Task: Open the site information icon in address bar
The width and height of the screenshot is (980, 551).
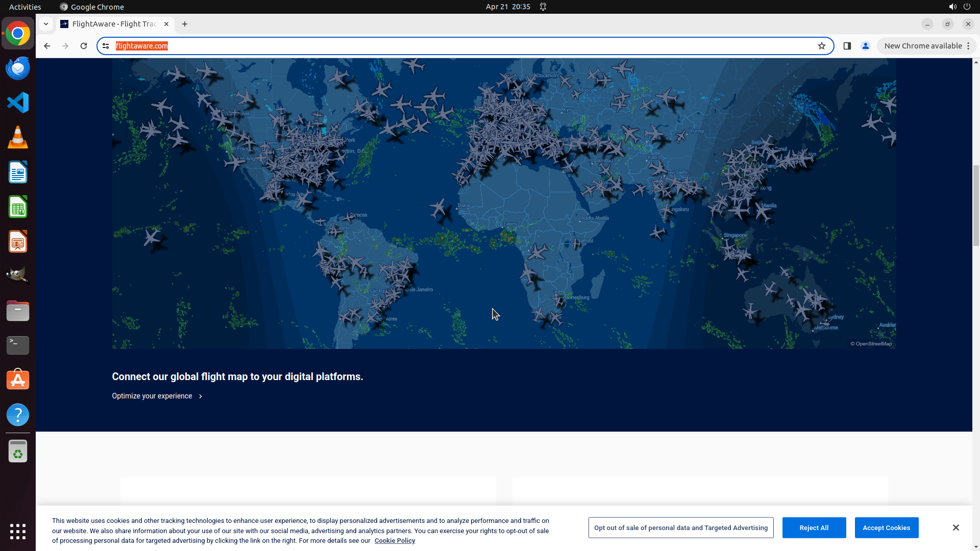Action: [106, 46]
